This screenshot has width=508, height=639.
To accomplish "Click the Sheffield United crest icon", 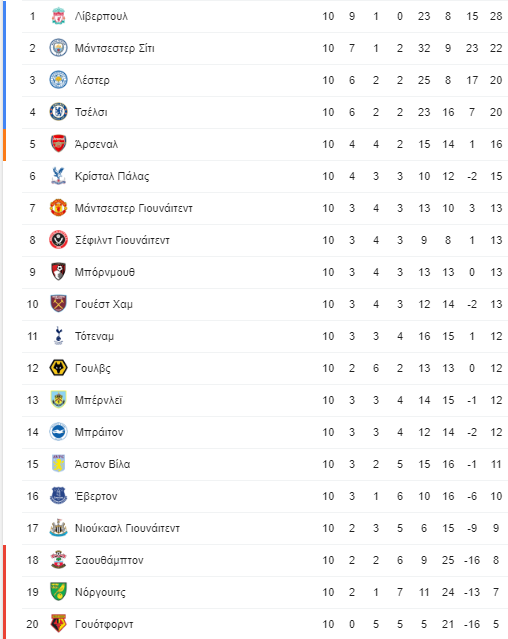I will pyautogui.click(x=58, y=240).
